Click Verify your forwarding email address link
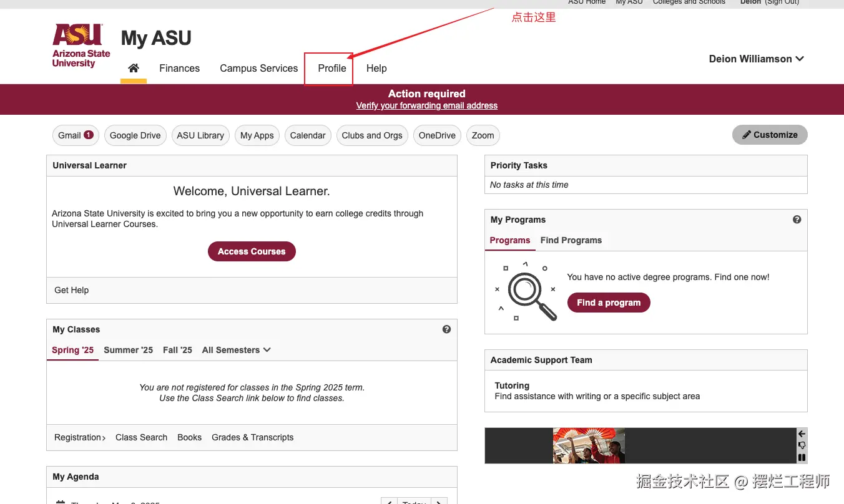Viewport: 844px width, 504px height. click(427, 105)
